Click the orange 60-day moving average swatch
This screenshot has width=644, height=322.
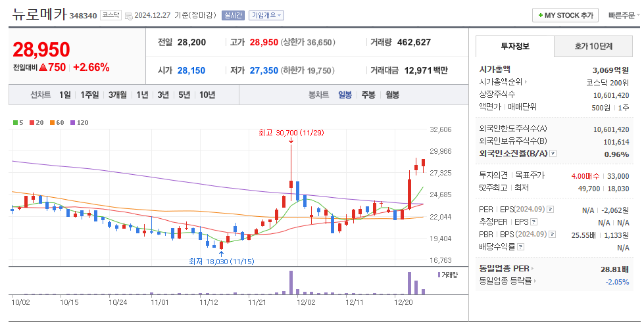(x=52, y=123)
